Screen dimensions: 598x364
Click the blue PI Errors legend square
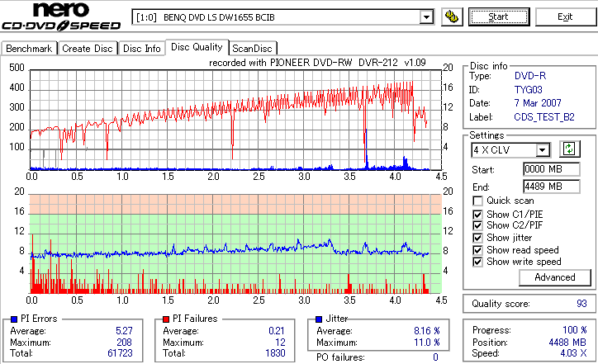click(x=14, y=319)
